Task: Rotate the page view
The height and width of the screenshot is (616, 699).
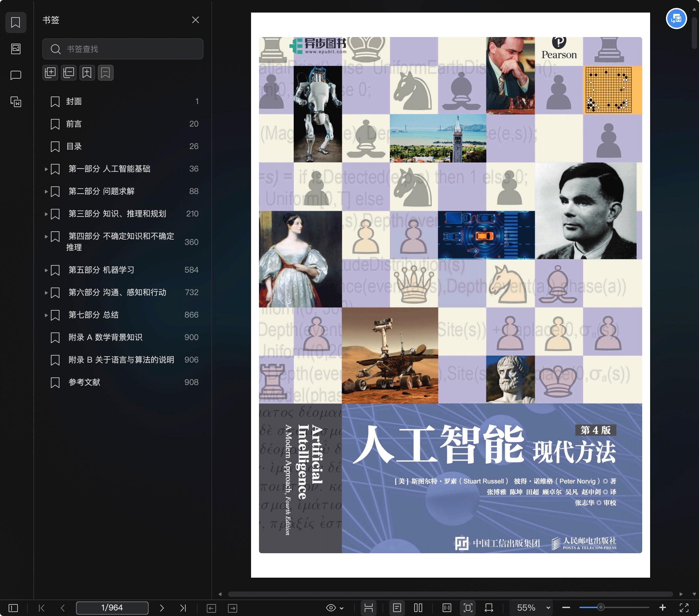Action: (x=489, y=608)
